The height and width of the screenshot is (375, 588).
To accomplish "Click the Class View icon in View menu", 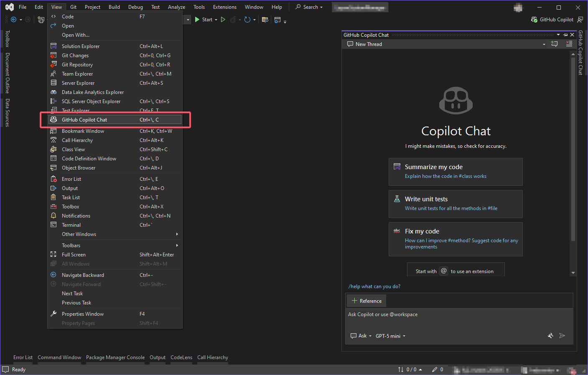I will (x=53, y=149).
